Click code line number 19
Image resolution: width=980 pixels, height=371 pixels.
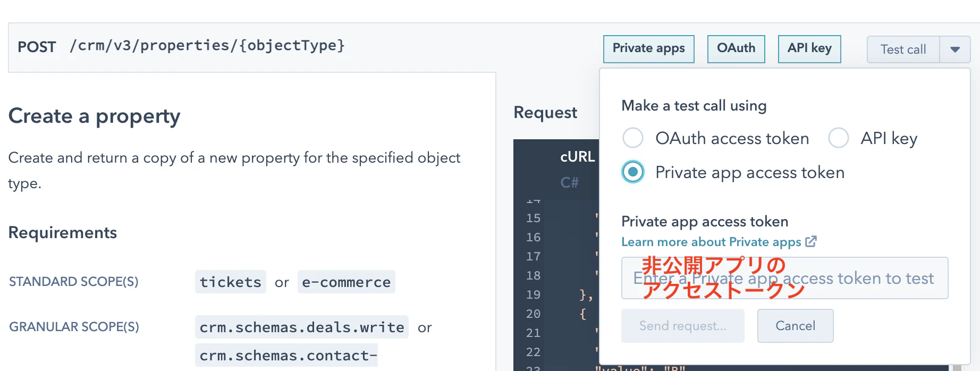tap(533, 295)
